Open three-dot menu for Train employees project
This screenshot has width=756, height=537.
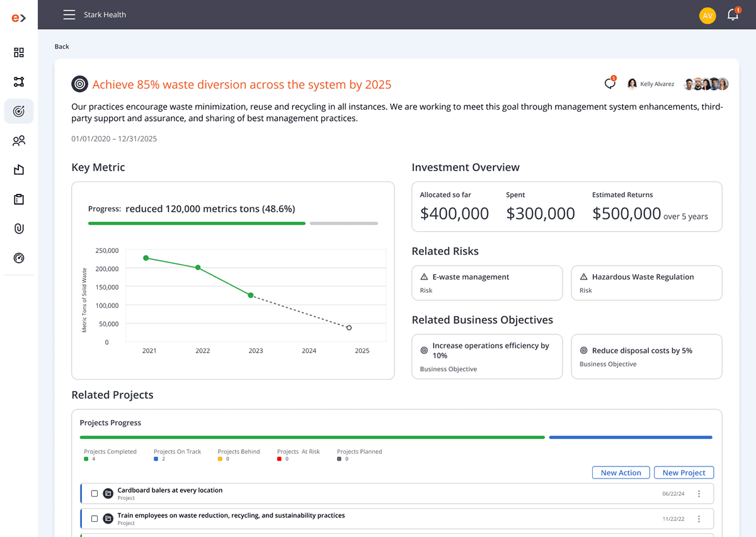pos(699,519)
